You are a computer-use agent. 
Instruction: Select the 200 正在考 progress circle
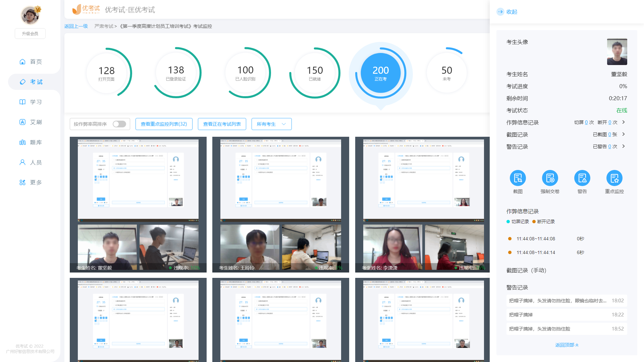[380, 73]
